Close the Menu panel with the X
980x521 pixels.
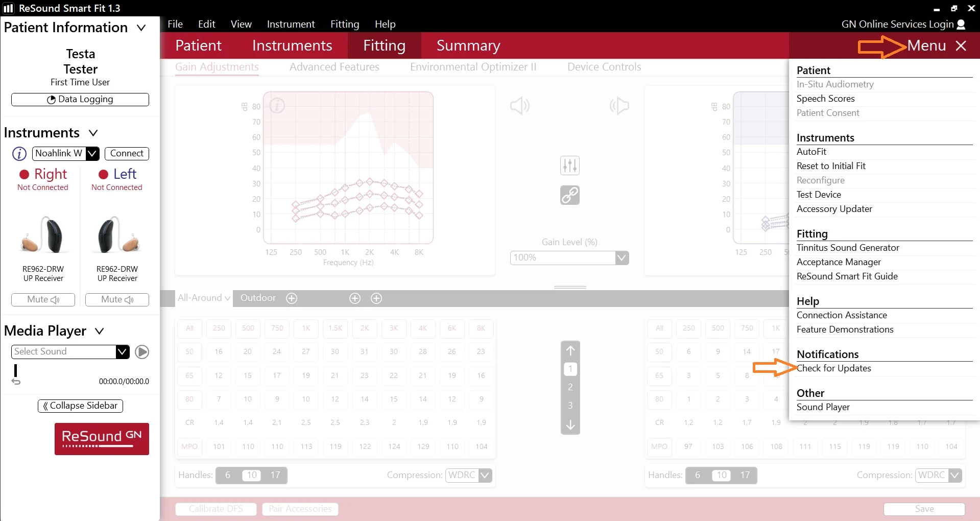961,45
